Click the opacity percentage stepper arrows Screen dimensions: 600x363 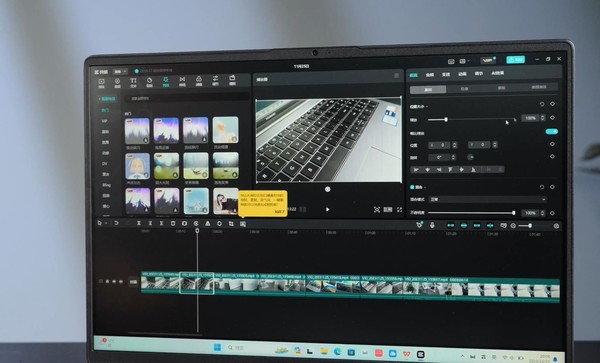543,213
